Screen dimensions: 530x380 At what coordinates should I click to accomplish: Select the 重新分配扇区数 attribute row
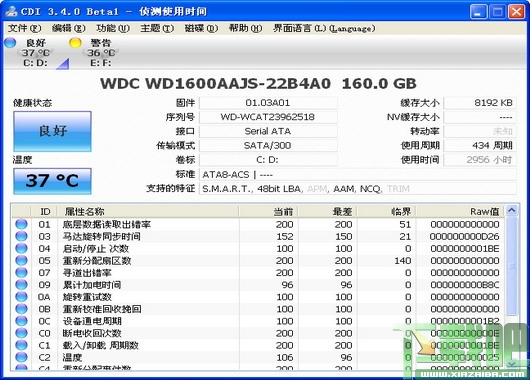coord(258,261)
